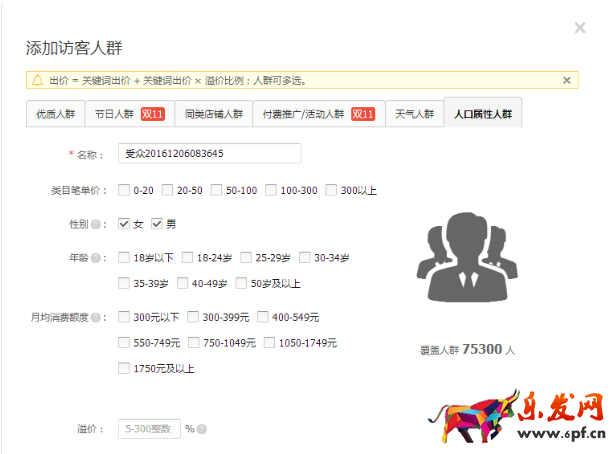Image resolution: width=616 pixels, height=454 pixels.
Task: Click the 名称 audience name input field
Action: [x=209, y=153]
